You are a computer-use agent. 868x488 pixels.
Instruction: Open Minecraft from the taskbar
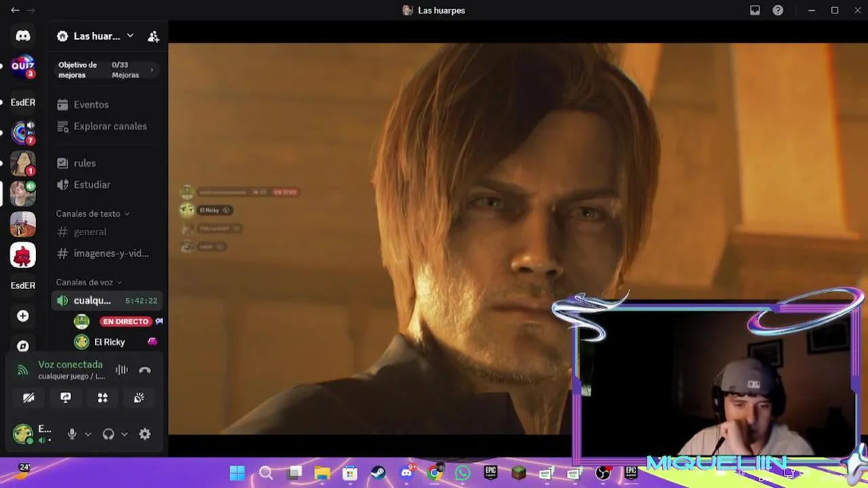pos(519,472)
